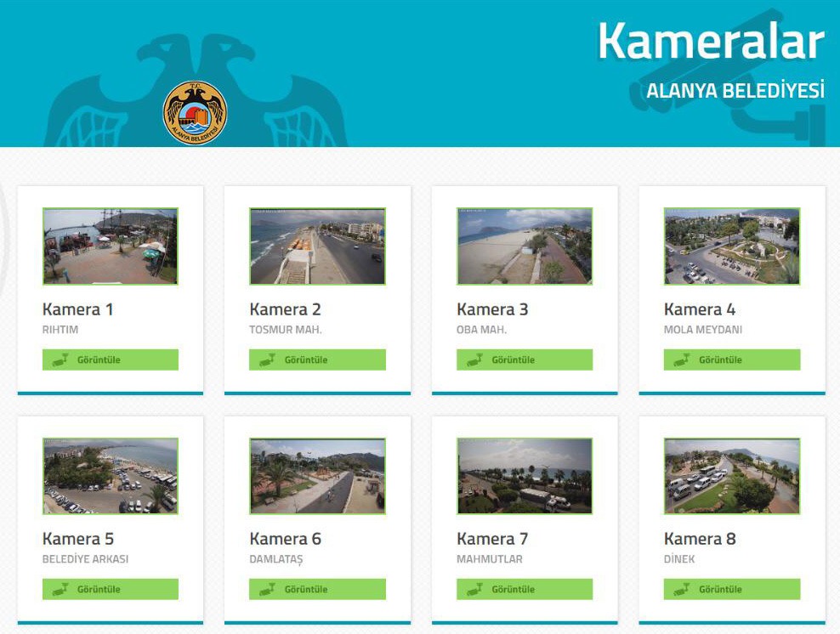
Task: Open the Mola Meydanı camera thumbnail
Action: pyautogui.click(x=732, y=246)
